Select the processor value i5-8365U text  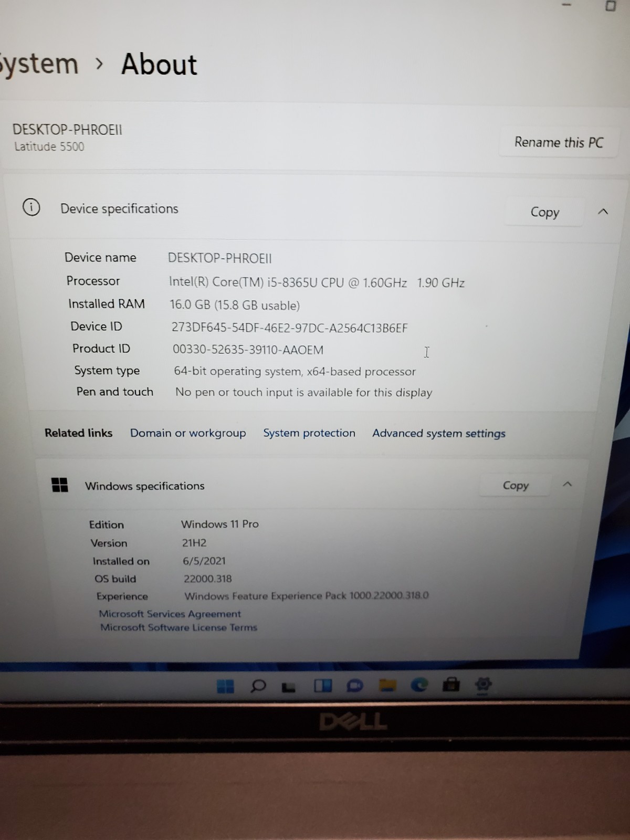coord(317,282)
